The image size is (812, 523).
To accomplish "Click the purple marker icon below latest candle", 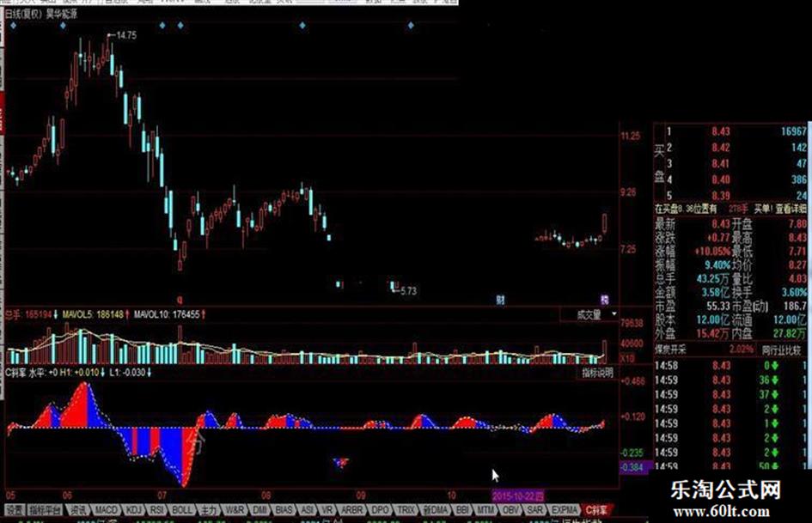I will click(x=604, y=300).
